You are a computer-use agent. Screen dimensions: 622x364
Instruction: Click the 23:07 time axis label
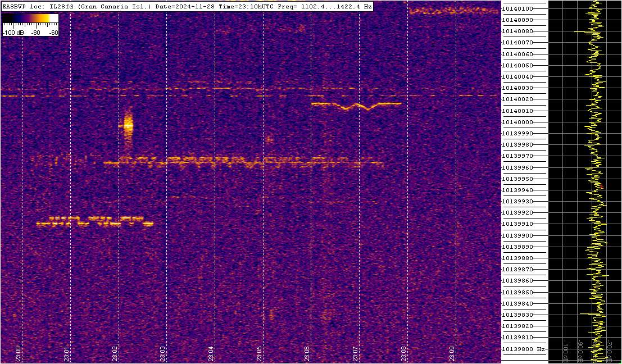pos(356,354)
